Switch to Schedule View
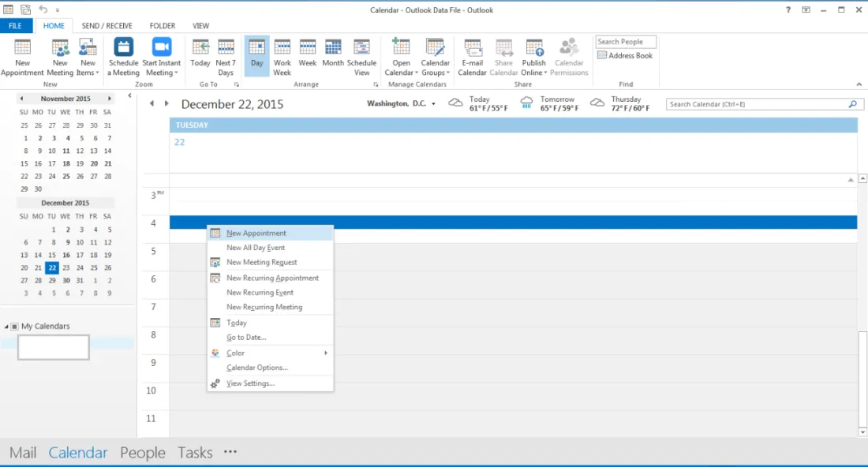 click(361, 57)
